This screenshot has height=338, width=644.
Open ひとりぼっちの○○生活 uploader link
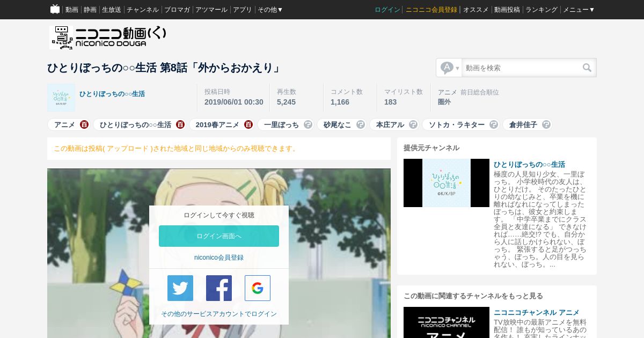click(x=112, y=94)
